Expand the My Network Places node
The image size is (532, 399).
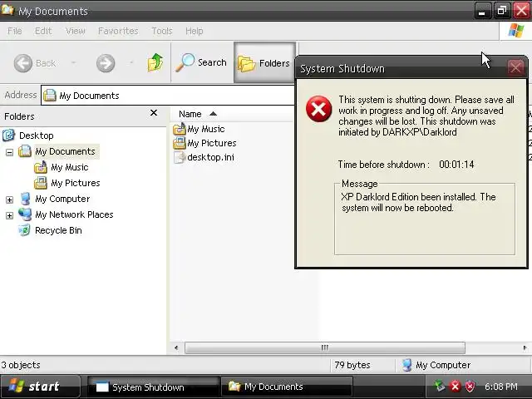click(9, 215)
